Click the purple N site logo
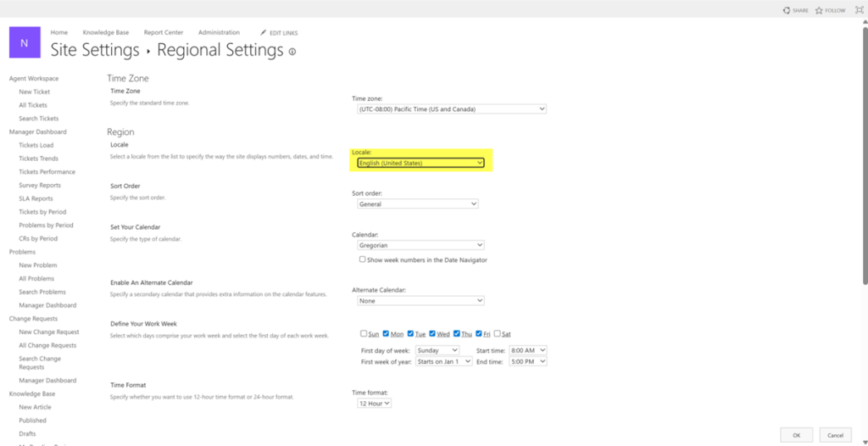 [x=25, y=42]
